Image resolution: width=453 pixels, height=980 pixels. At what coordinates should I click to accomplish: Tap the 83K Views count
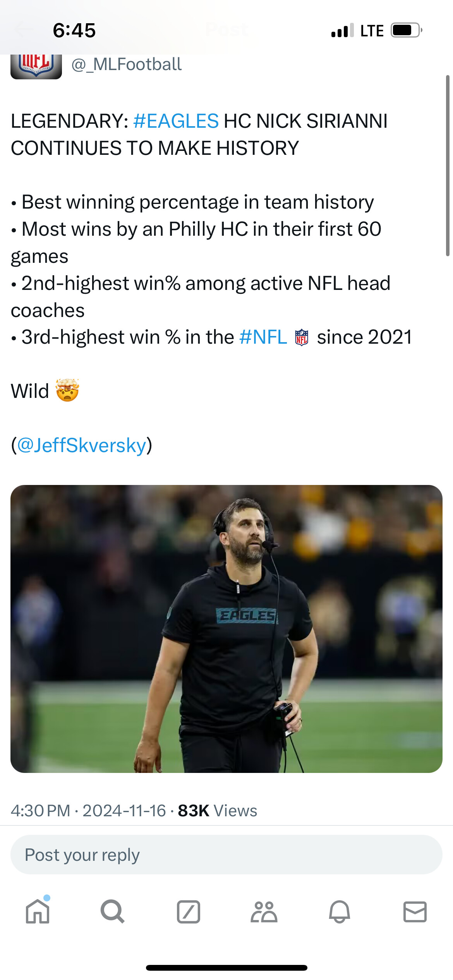click(217, 811)
